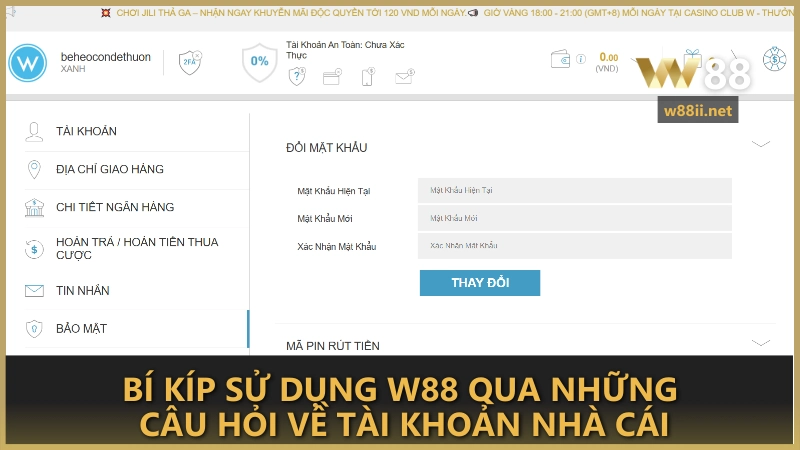
Task: Select BẢO MẬT security section
Action: click(137, 329)
